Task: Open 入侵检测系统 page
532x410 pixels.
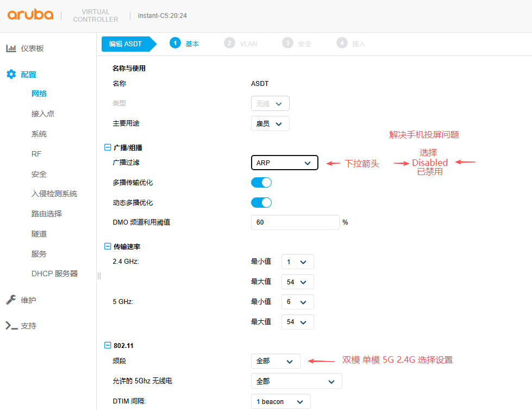Action: point(54,194)
